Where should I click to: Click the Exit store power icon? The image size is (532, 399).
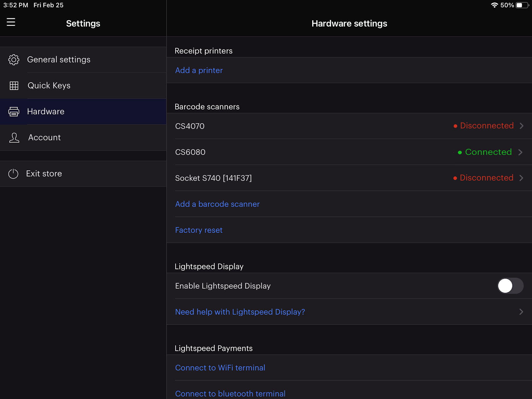pos(13,174)
